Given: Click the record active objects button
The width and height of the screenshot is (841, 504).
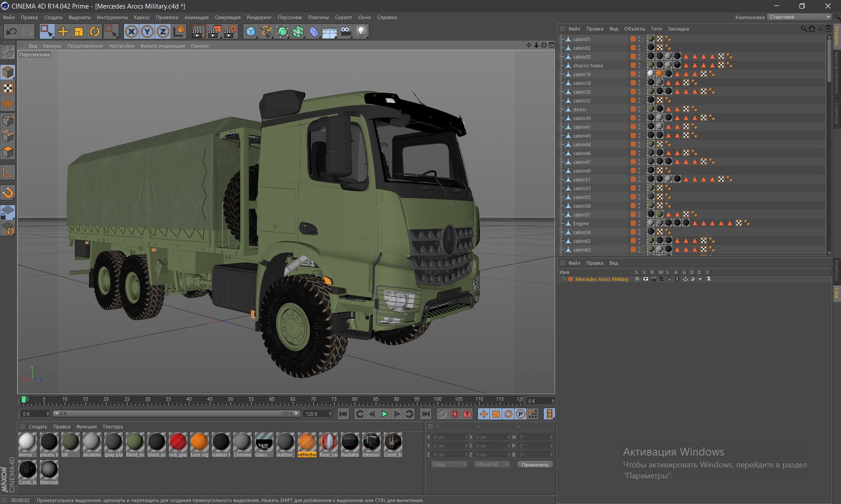Looking at the screenshot, I should 442,414.
